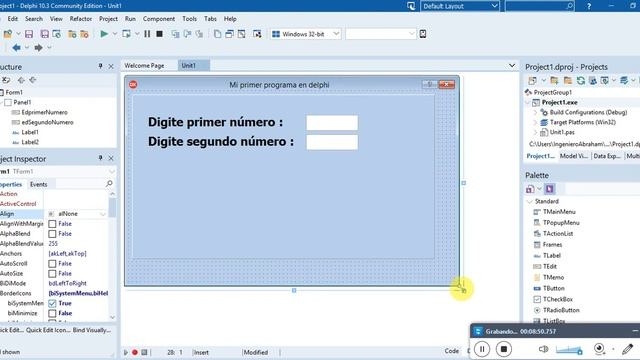Close the Object Inspector panel
Viewport: 640px width, 360px height.
click(111, 158)
